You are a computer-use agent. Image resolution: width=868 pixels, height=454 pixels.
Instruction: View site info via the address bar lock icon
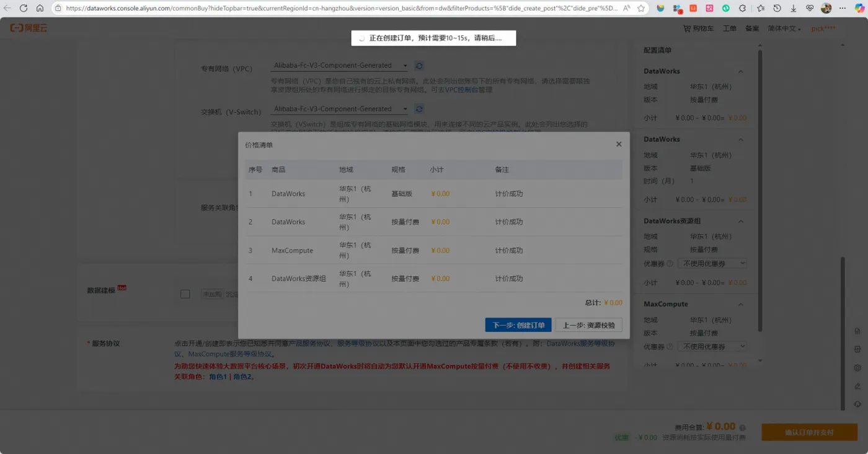click(58, 9)
